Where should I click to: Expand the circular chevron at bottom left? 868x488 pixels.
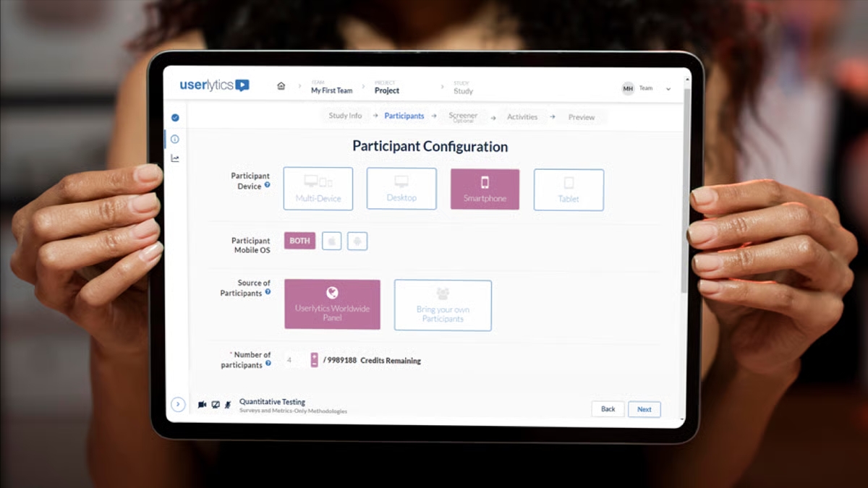click(x=178, y=405)
